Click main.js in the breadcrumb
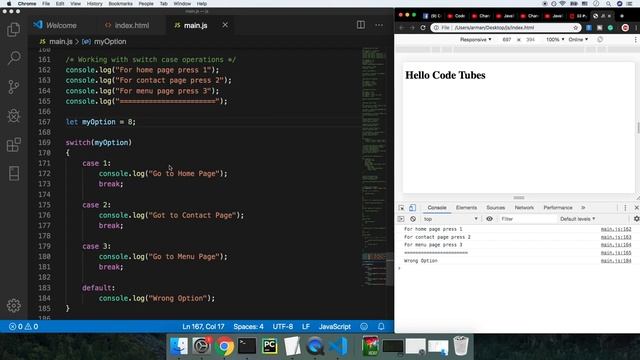Viewport: 640px width, 360px height. (60, 42)
